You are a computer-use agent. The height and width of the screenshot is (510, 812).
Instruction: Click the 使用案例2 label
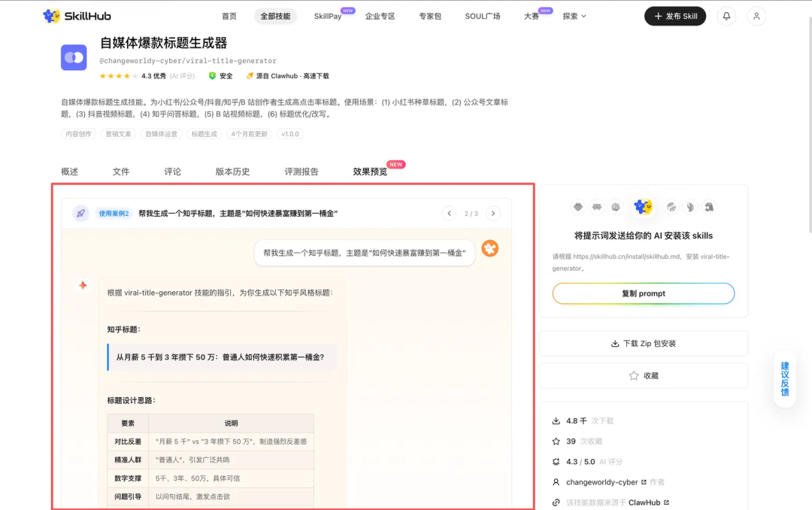click(x=114, y=213)
